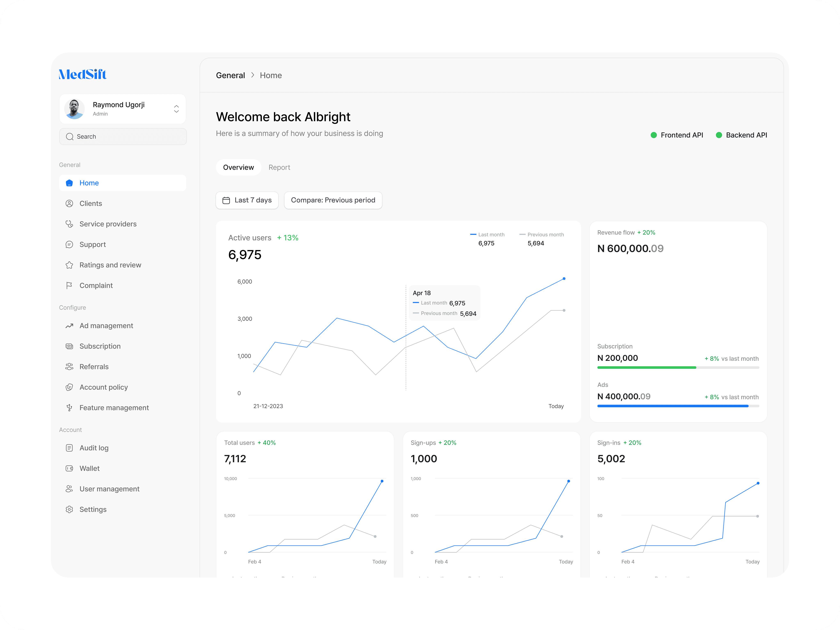Click the Subscription green progress bar
The height and width of the screenshot is (630, 840).
(x=646, y=367)
